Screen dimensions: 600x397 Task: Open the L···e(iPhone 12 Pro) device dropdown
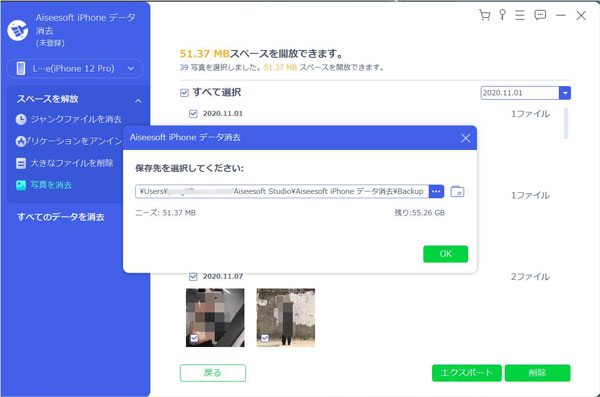(75, 69)
